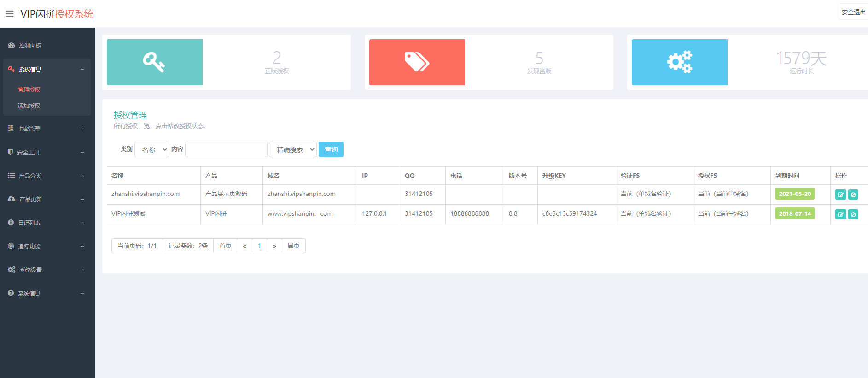Click the www.vipshanpin。com domain cell

(x=300, y=213)
